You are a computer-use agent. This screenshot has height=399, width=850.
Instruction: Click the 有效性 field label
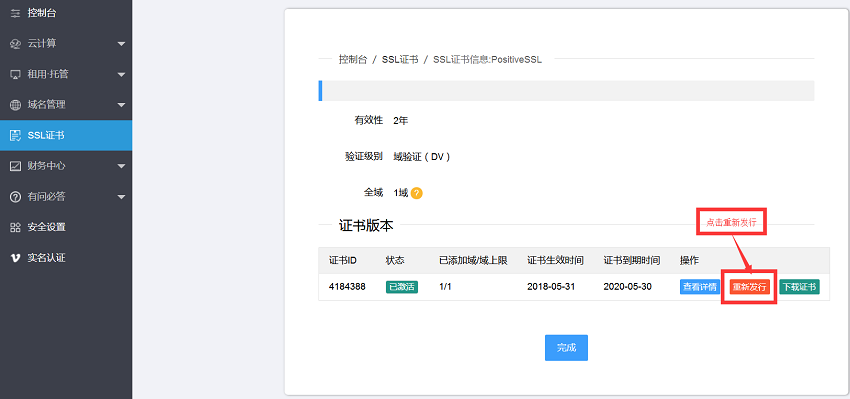[x=369, y=121]
